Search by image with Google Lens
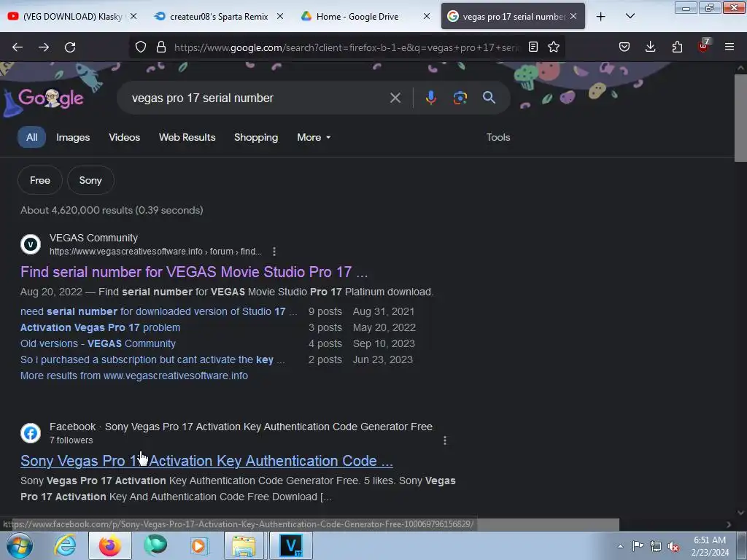 460,98
